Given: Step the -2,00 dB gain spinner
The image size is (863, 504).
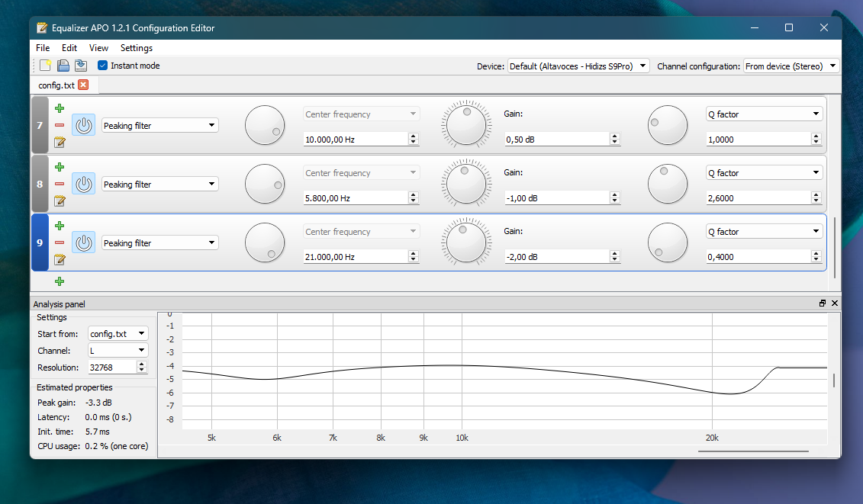Looking at the screenshot, I should click(x=615, y=256).
